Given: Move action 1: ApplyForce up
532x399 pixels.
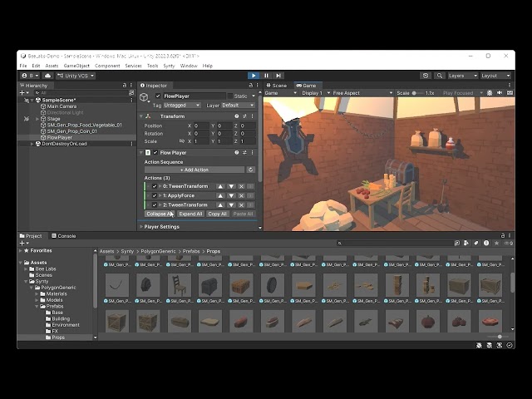Looking at the screenshot, I should pyautogui.click(x=220, y=196).
